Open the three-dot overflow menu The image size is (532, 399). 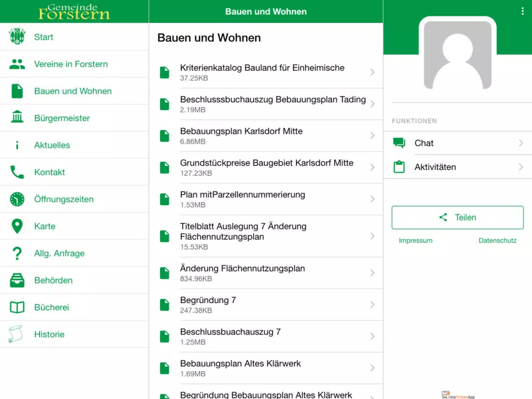(522, 11)
